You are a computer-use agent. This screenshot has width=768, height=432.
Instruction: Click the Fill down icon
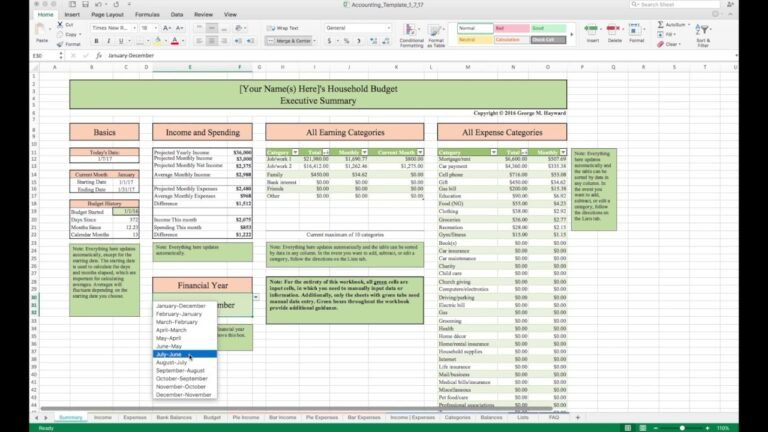[x=661, y=34]
